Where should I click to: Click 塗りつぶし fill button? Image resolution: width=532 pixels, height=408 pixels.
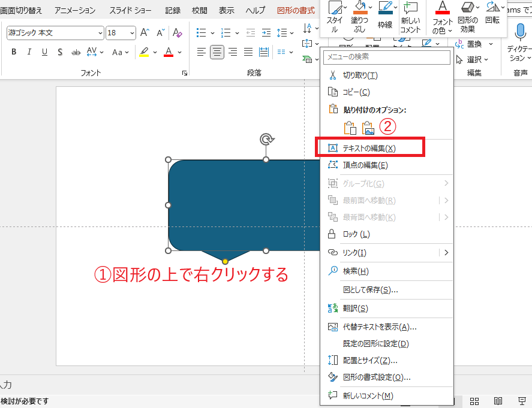360,17
